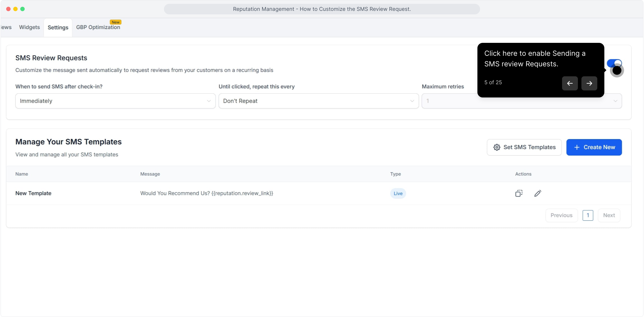Click the Previous pagination button
Image resolution: width=644 pixels, height=317 pixels.
coord(561,215)
